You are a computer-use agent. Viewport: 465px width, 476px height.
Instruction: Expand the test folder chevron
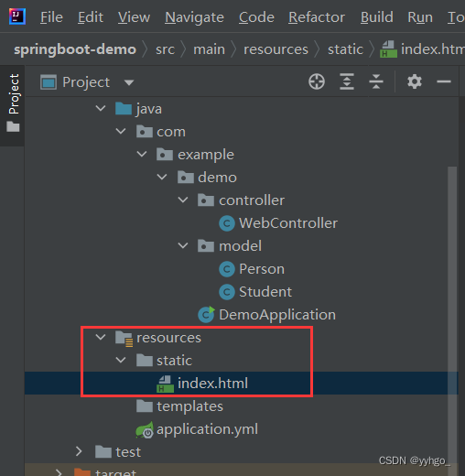(x=79, y=451)
